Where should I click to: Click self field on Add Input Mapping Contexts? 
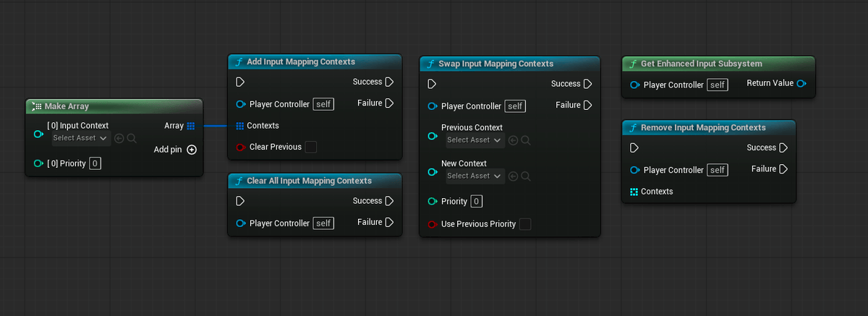[x=323, y=104]
